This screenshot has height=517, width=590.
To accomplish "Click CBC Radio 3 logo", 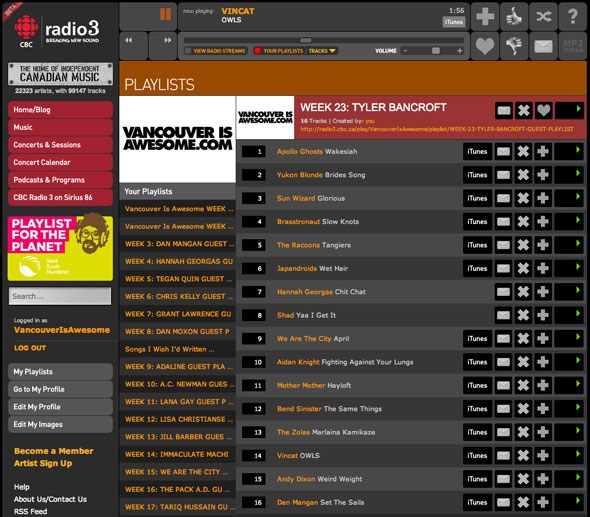I will click(x=57, y=32).
